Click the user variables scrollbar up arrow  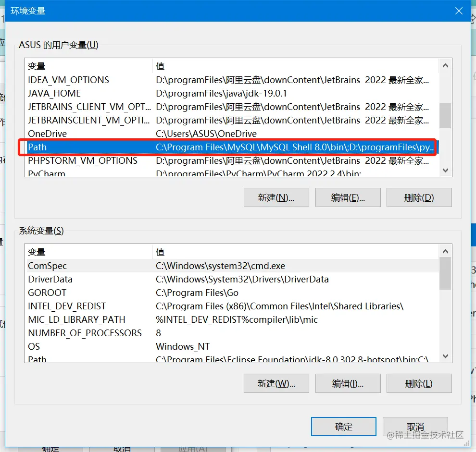(445, 65)
